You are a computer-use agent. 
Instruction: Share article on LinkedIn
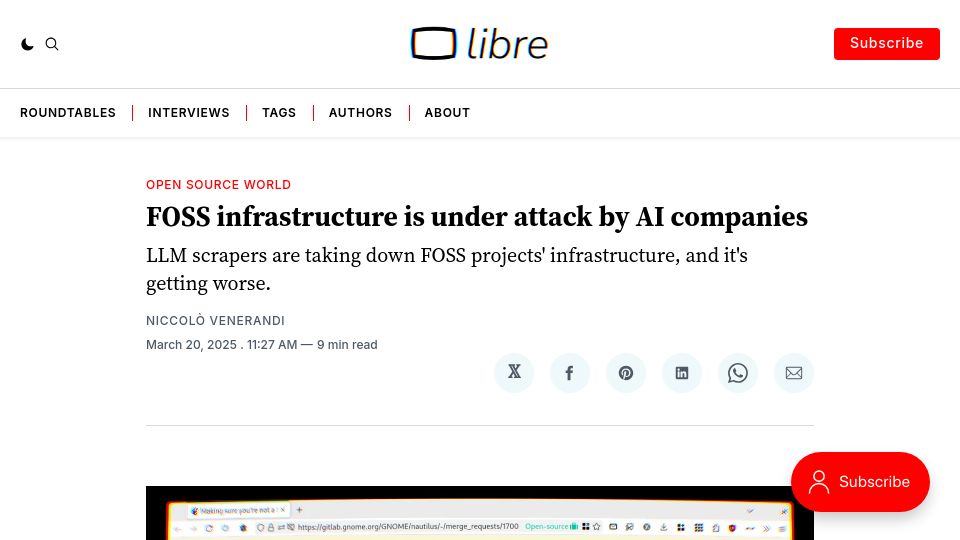pos(681,373)
